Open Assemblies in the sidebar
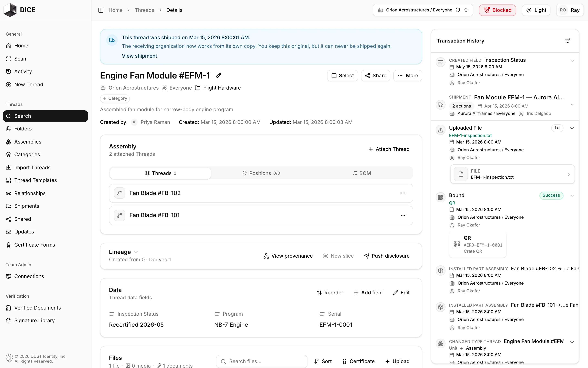The image size is (588, 368). (x=46, y=142)
